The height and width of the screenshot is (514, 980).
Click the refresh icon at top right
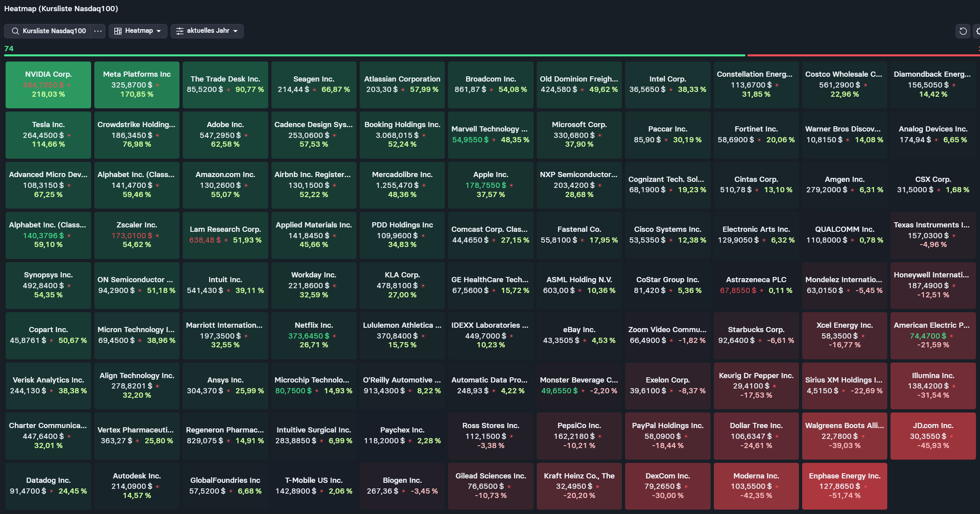coord(963,31)
